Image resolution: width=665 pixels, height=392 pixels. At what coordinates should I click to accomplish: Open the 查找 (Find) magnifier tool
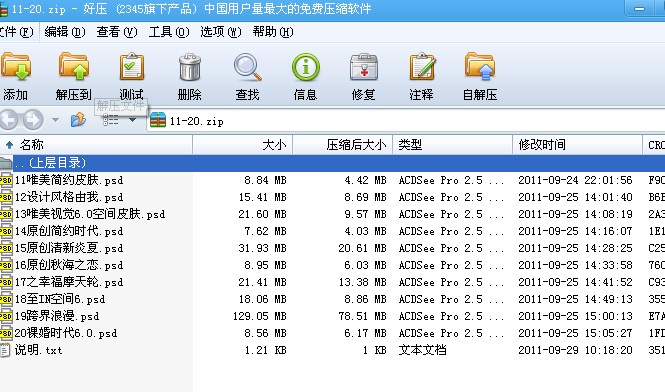pos(248,67)
